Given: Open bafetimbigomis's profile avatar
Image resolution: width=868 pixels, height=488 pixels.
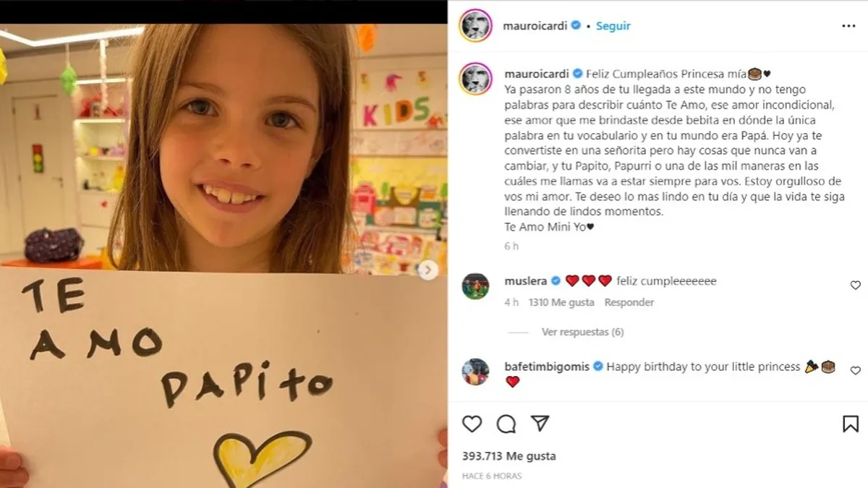Looking at the screenshot, I should pyautogui.click(x=475, y=372).
